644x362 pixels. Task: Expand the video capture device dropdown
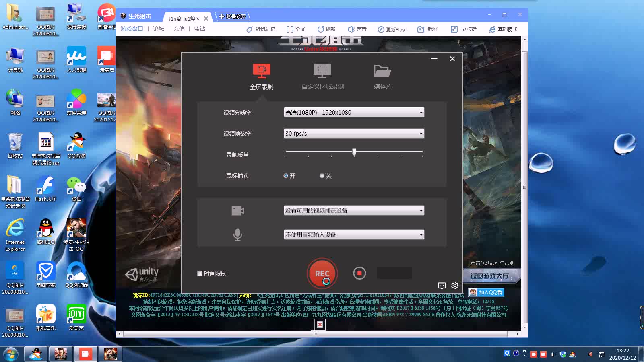click(354, 210)
